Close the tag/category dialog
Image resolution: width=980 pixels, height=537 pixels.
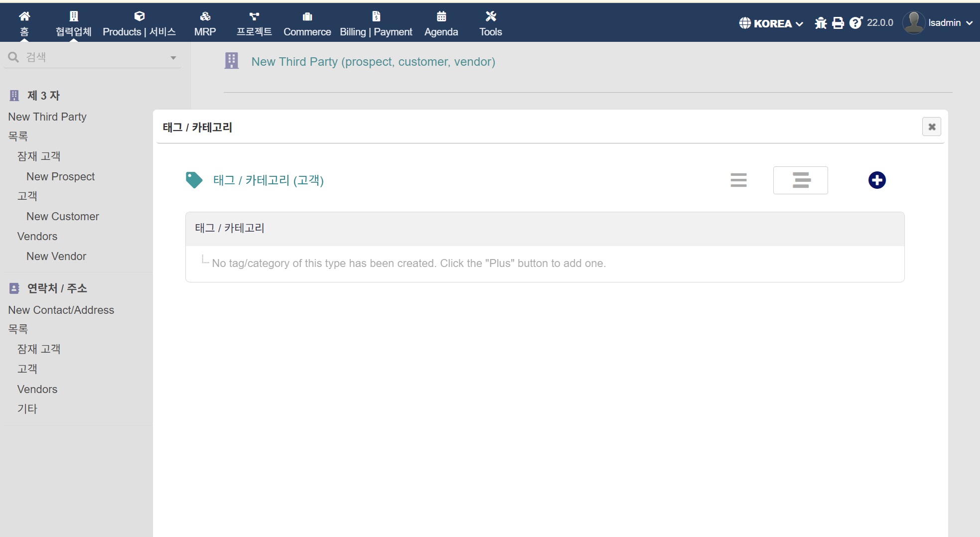(931, 127)
